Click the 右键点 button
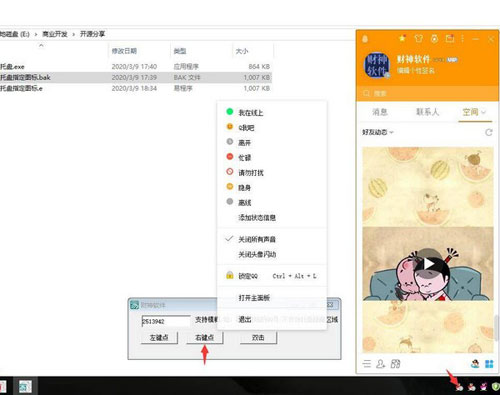The width and height of the screenshot is (500, 395). click(204, 338)
